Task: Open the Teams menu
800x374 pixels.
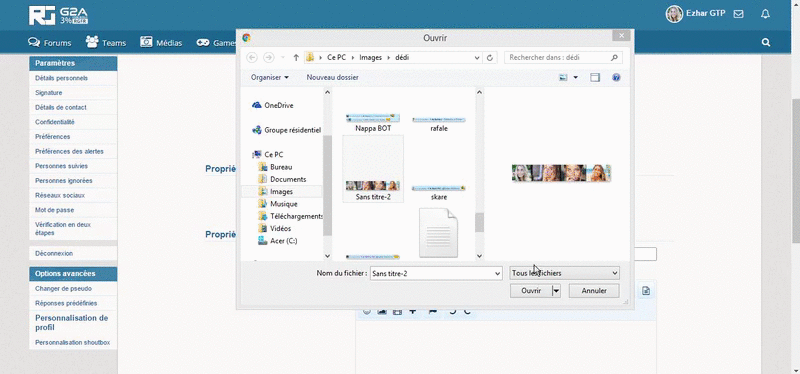Action: [x=106, y=43]
